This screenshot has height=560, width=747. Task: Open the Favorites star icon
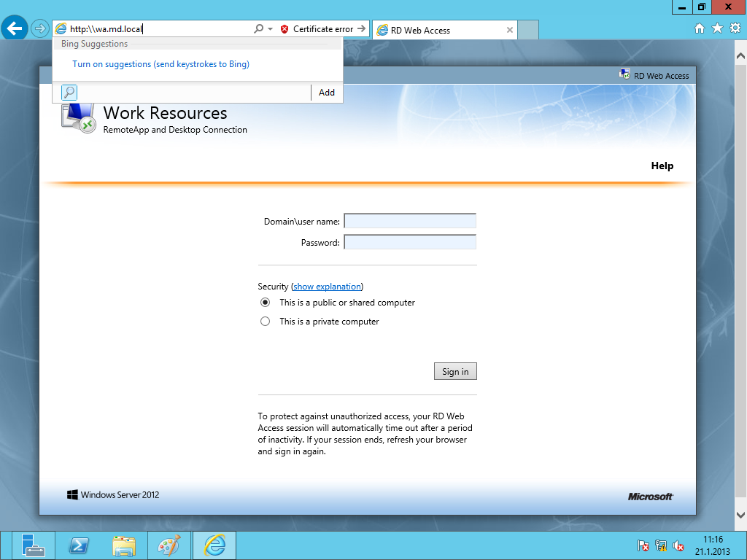(717, 28)
